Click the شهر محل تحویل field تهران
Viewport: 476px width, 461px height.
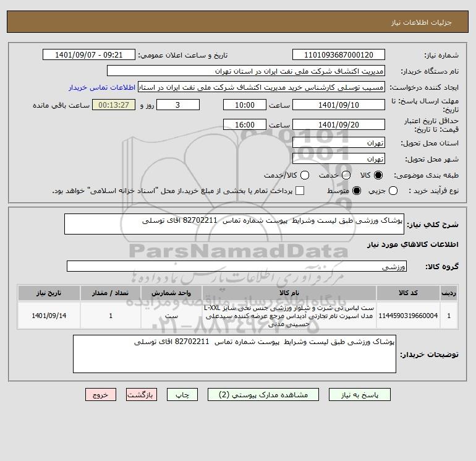(x=339, y=158)
